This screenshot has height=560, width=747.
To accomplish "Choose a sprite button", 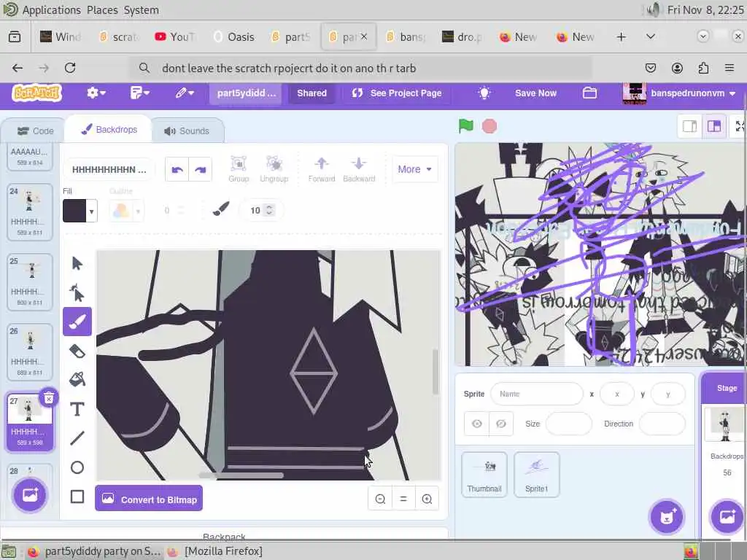I will pos(667,517).
